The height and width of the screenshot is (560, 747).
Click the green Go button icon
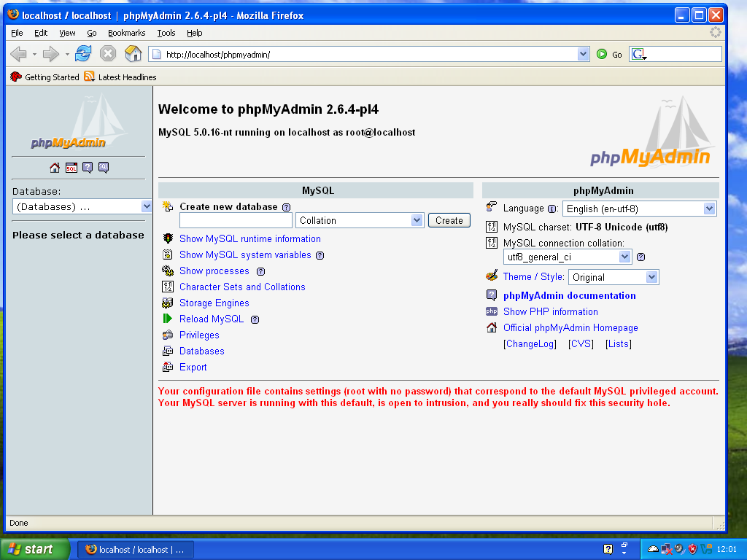pos(602,54)
